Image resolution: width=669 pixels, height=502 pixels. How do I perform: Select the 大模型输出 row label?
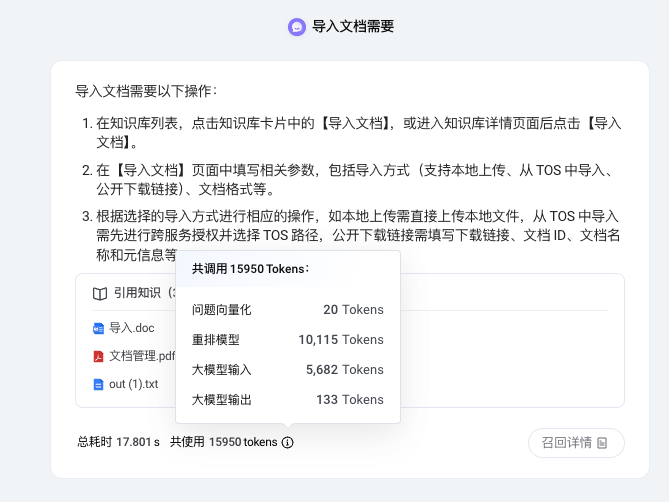pos(221,400)
